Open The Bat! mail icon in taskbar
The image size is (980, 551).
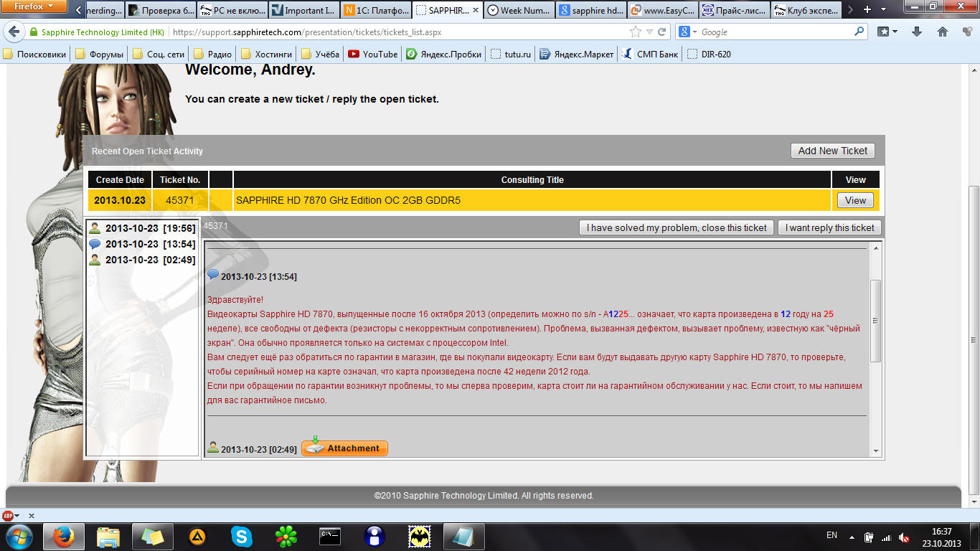(419, 536)
